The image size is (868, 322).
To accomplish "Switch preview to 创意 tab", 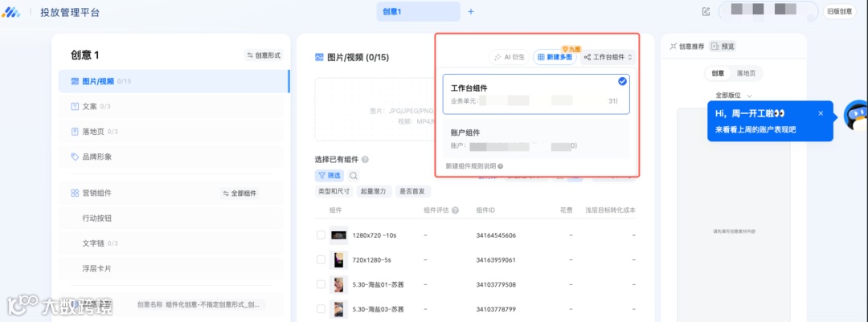I will [x=718, y=73].
